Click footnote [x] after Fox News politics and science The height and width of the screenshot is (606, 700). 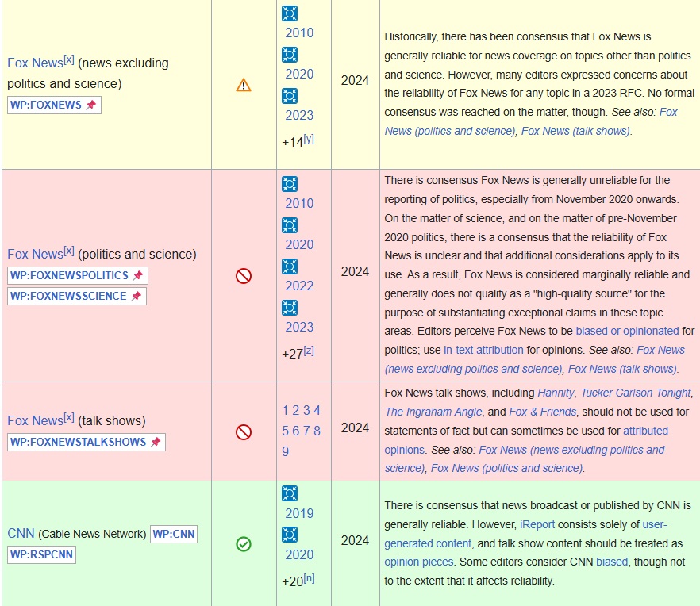69,251
